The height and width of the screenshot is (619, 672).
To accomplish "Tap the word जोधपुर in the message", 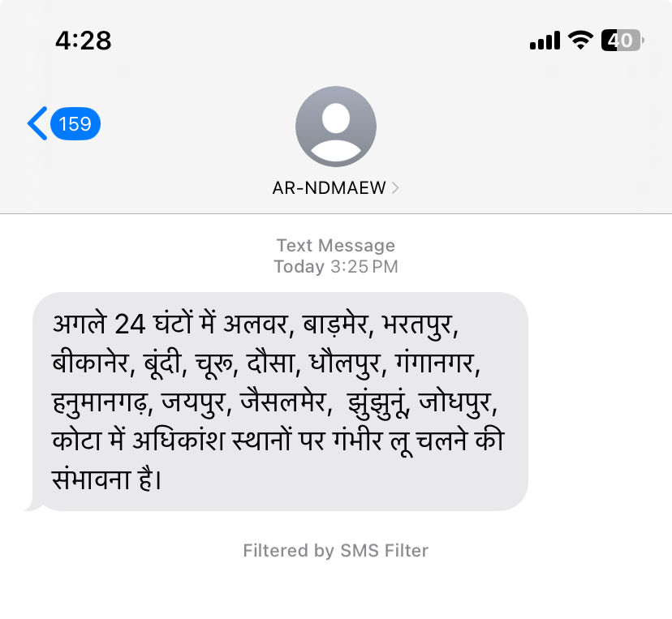I will pos(454,402).
